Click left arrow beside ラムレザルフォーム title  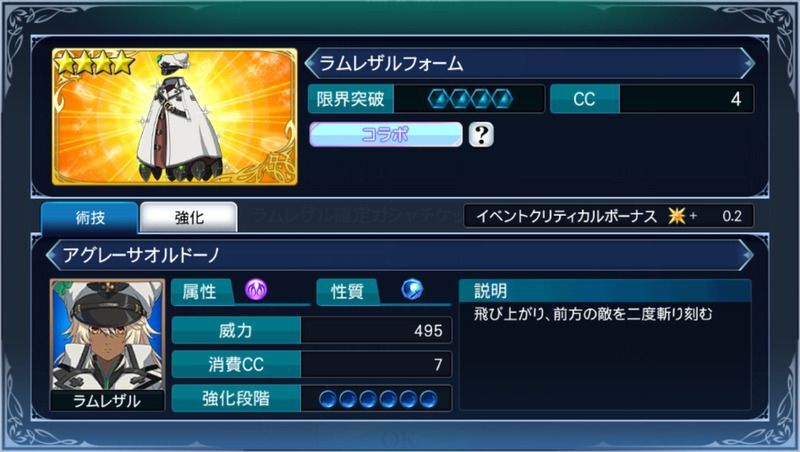pyautogui.click(x=310, y=63)
